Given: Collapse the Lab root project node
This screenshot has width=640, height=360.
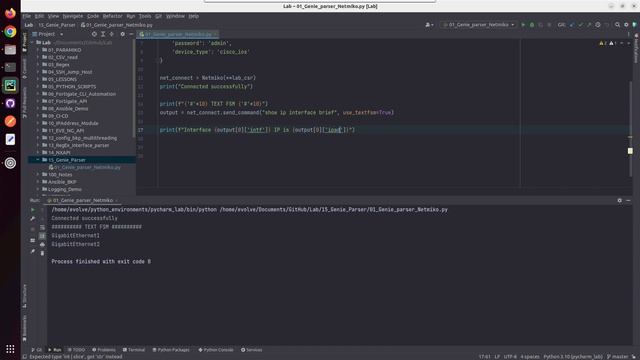Looking at the screenshot, I should [x=32, y=42].
